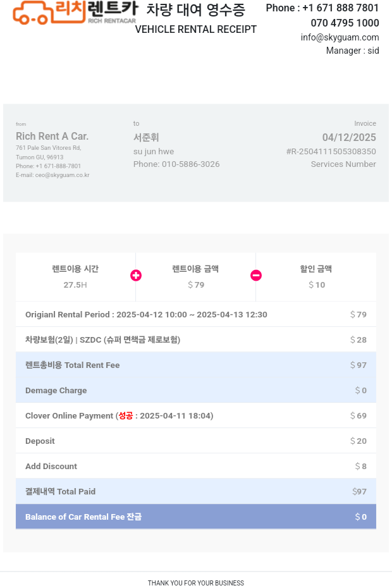The width and height of the screenshot is (392, 588).
Task: Click the Deposit row
Action: 196,441
